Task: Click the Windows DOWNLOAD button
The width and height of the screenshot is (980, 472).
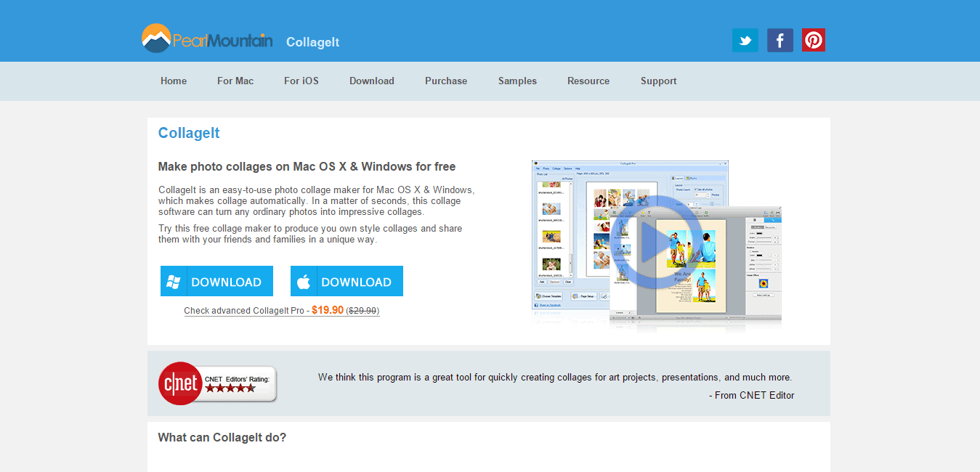Action: click(x=216, y=281)
